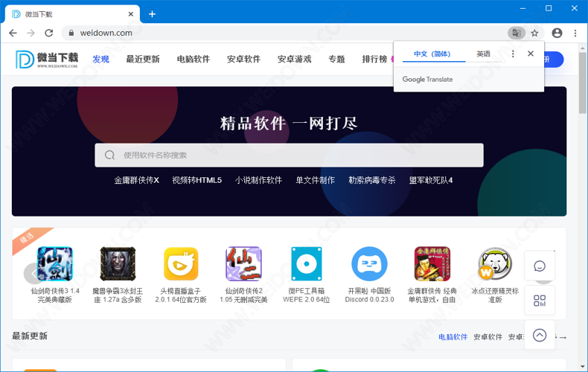Viewport: 588px width, 372px height.
Task: Click the carousel previous arrow
Action: [x=32, y=273]
